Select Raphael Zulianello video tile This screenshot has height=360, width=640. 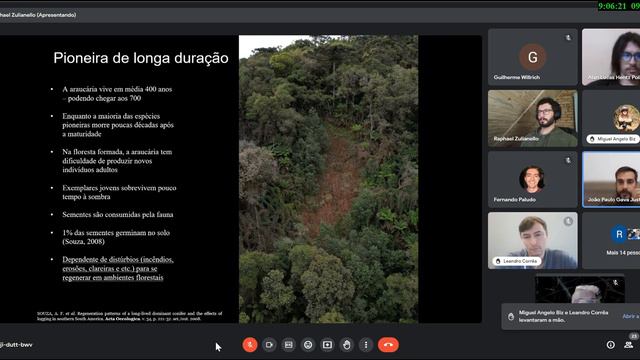pos(533,118)
